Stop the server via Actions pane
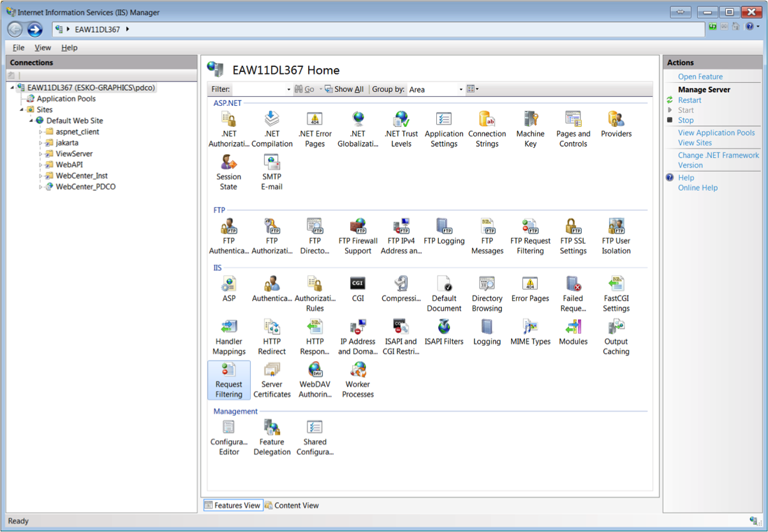 (685, 120)
